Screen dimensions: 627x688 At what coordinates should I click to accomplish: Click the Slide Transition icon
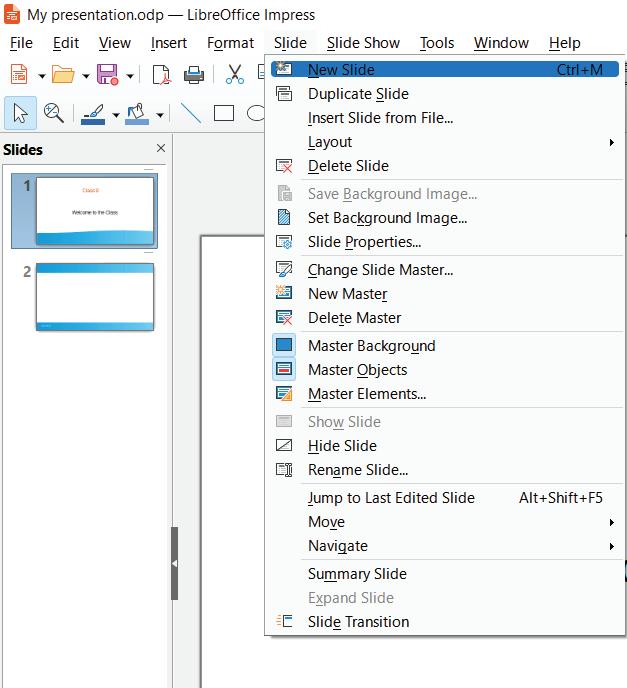(284, 621)
